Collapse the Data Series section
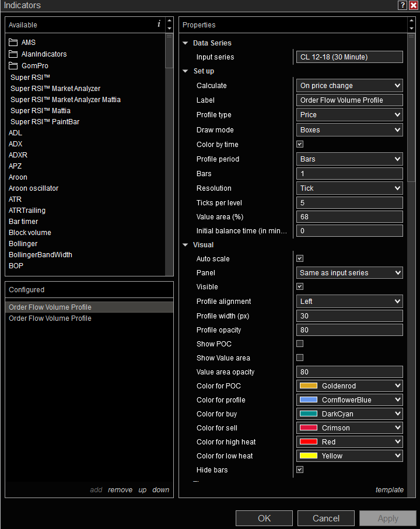420x529 pixels. [185, 43]
